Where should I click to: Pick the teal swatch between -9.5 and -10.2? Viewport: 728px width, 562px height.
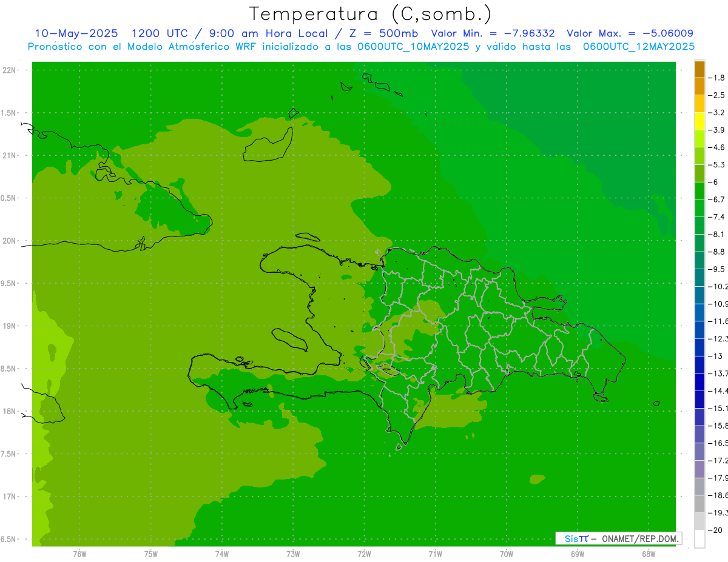(699, 278)
